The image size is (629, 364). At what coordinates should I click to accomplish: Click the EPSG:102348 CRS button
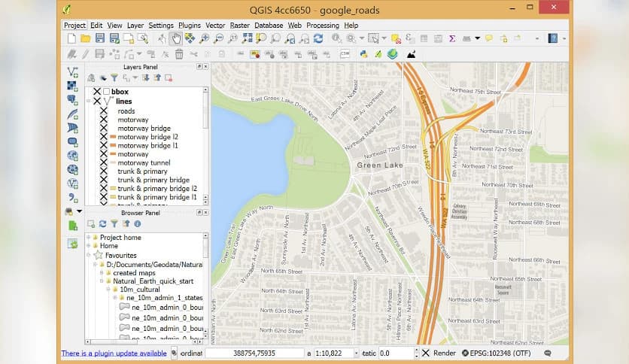click(x=497, y=353)
